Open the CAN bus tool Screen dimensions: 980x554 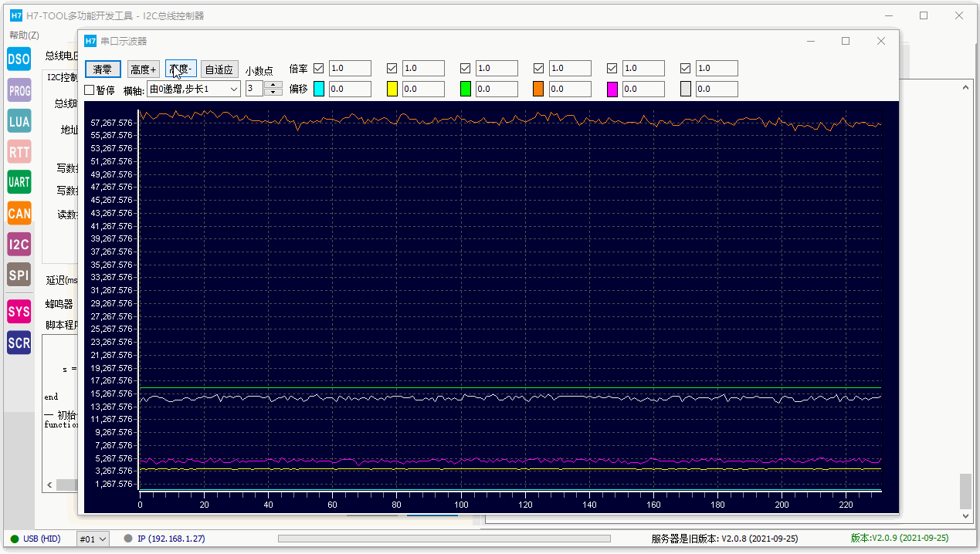[19, 214]
